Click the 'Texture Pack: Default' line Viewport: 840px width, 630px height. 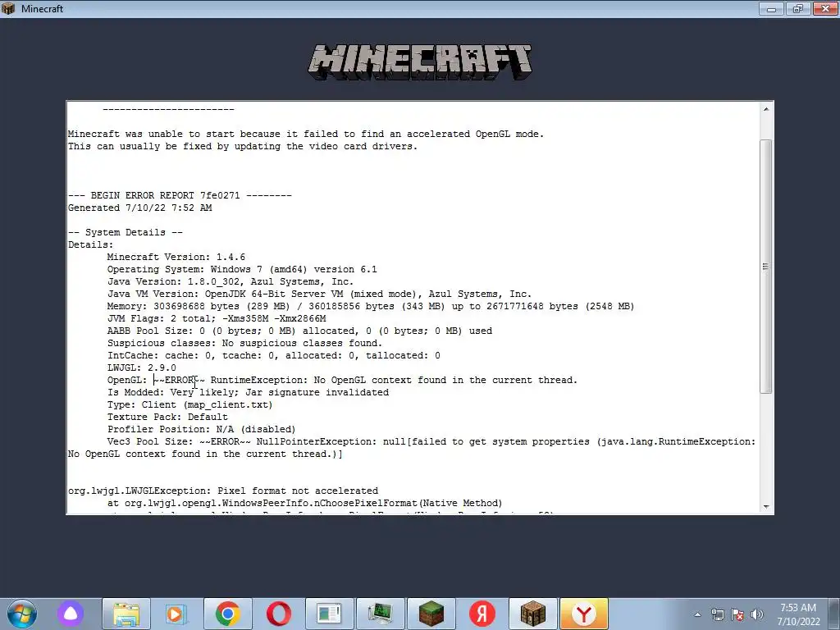[167, 418]
